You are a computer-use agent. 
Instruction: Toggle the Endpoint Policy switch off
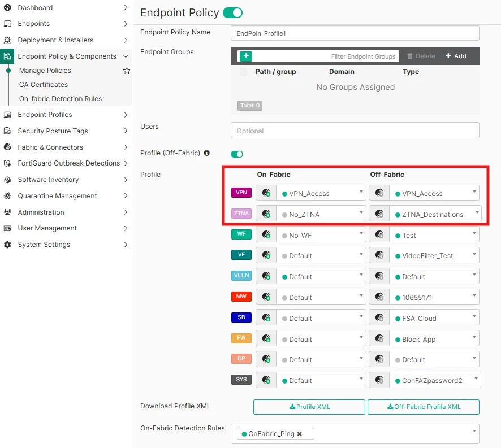[232, 13]
